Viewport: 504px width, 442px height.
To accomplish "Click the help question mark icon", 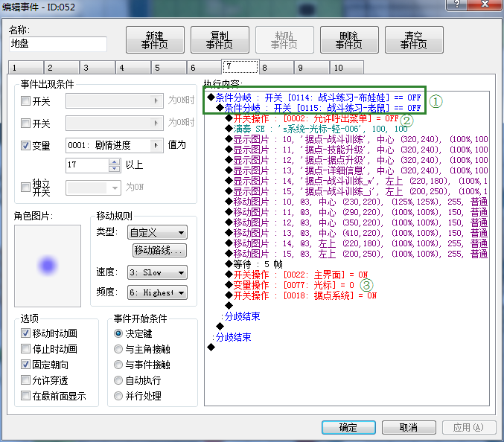I will pos(457,4).
